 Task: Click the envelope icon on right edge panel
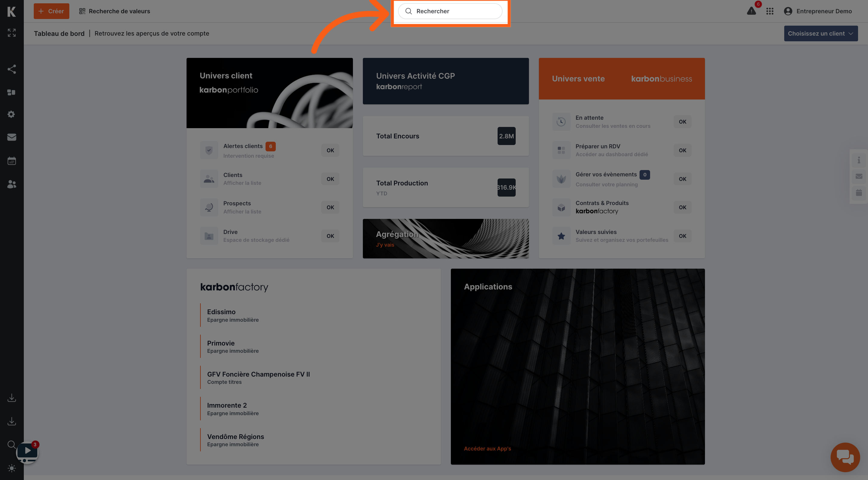click(x=859, y=176)
